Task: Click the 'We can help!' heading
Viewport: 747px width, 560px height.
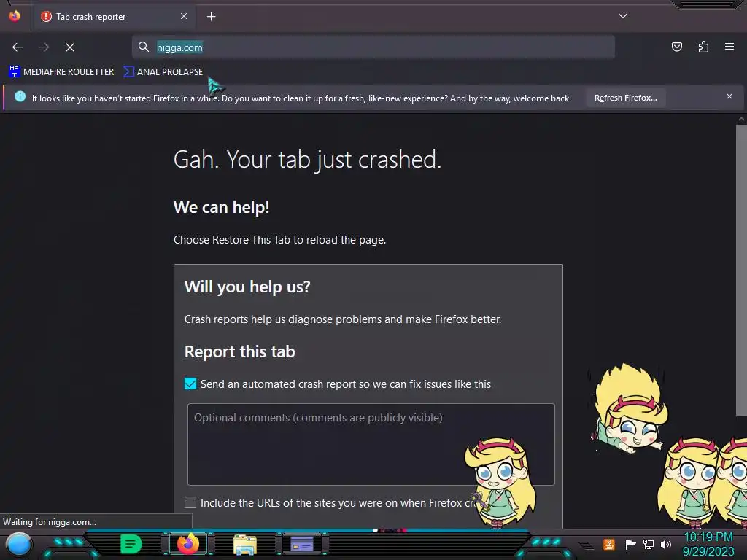Action: click(222, 208)
